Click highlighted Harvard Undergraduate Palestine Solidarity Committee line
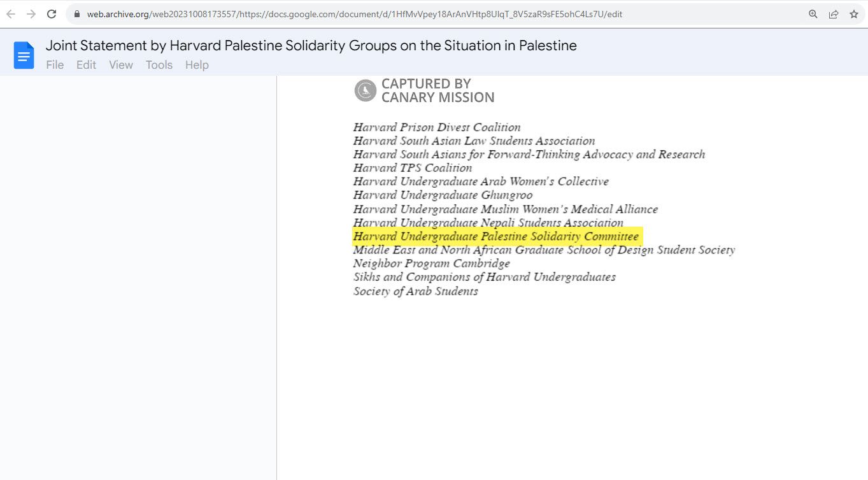 [x=496, y=237]
